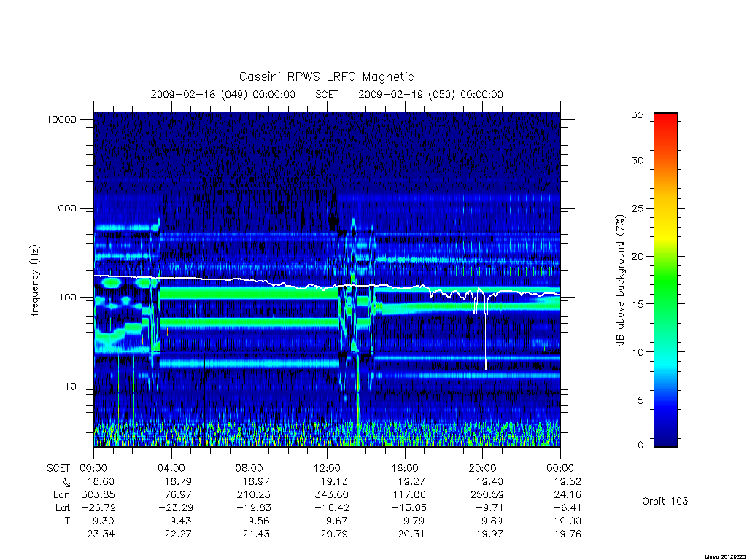This screenshot has height=560, width=747.
Task: Click the red top of the color bar
Action: tap(665, 119)
